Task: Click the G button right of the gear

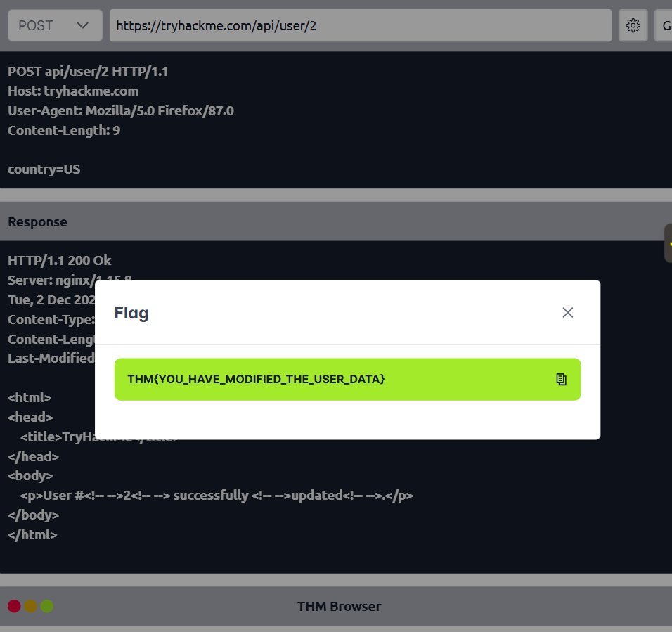Action: coord(665,25)
